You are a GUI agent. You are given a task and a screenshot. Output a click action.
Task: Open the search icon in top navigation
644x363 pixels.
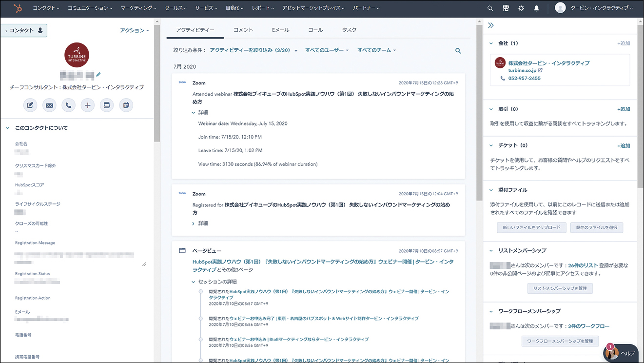[490, 8]
